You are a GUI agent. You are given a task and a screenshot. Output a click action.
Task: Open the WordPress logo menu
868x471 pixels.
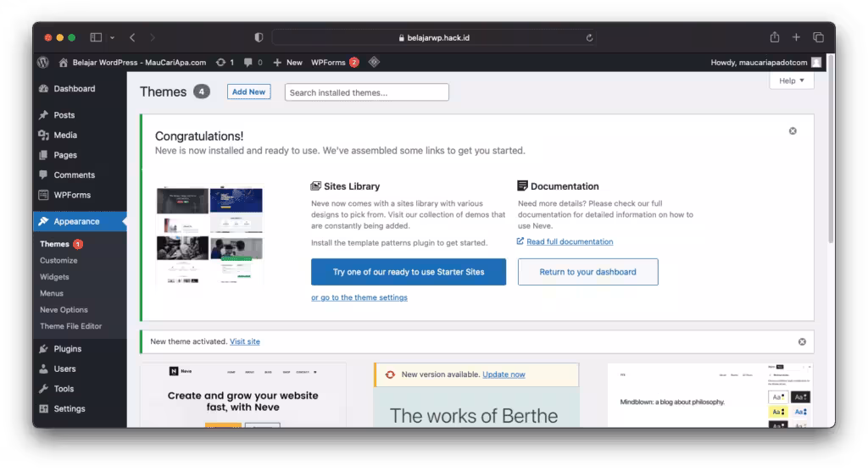click(43, 63)
